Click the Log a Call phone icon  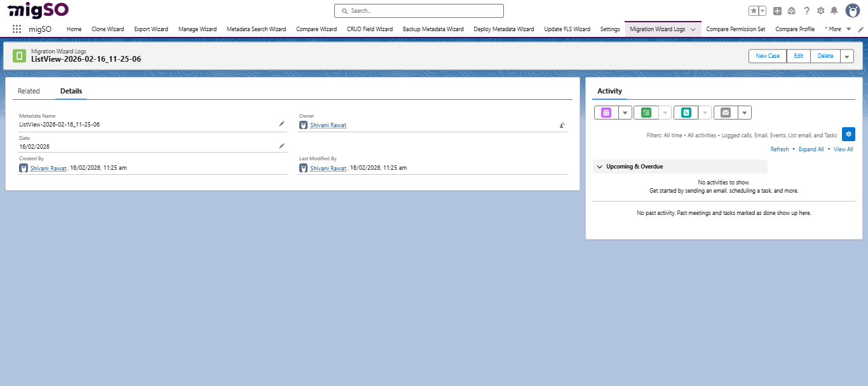click(x=686, y=112)
